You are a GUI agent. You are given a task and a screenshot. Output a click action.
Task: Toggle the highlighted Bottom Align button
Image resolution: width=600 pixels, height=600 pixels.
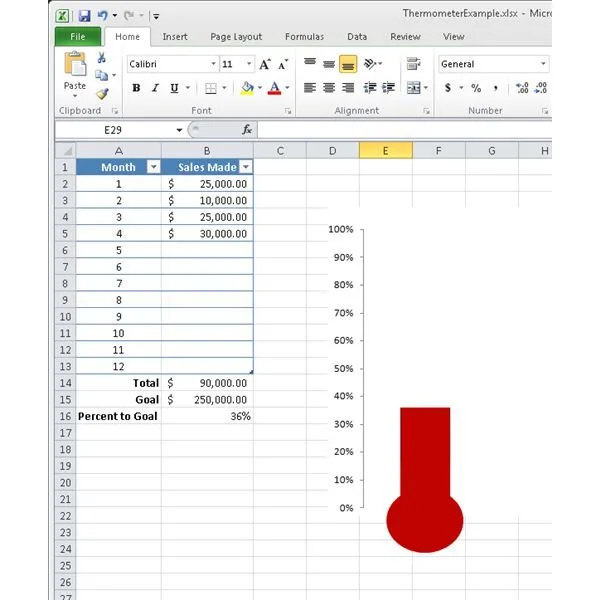pyautogui.click(x=348, y=64)
